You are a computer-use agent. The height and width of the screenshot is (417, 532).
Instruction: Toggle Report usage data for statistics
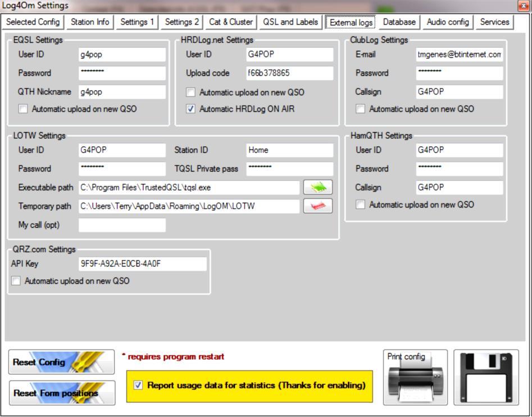138,385
